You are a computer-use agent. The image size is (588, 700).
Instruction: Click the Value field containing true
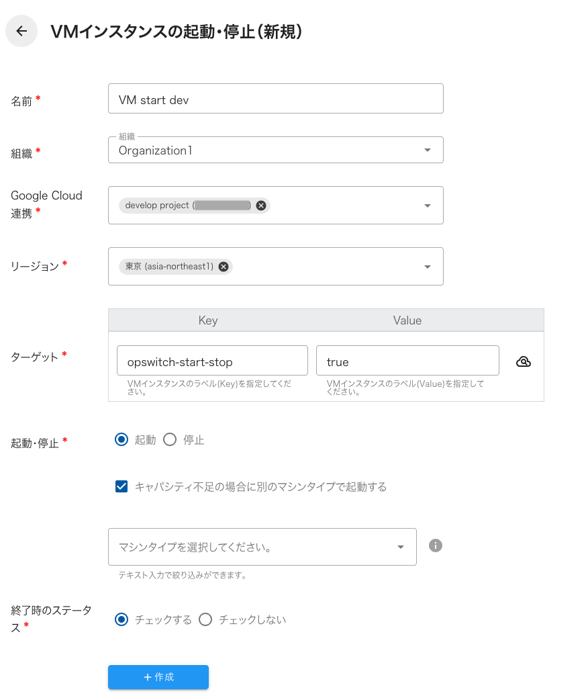(407, 360)
